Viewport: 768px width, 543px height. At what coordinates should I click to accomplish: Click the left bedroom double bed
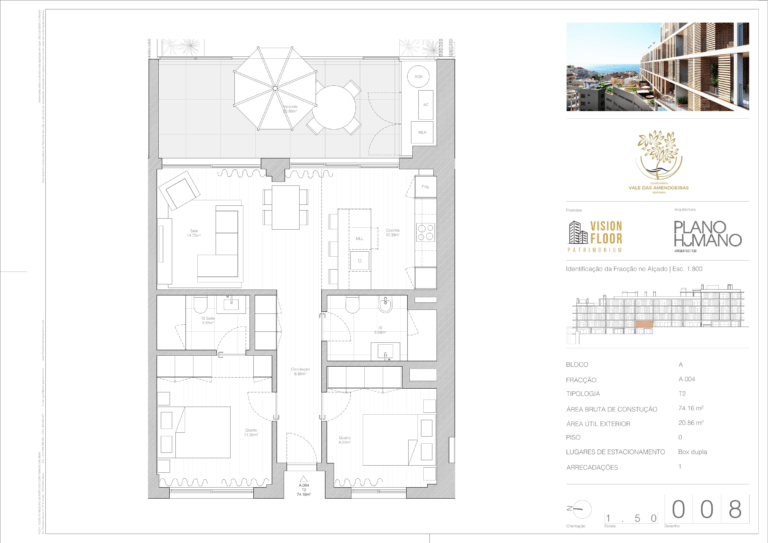pyautogui.click(x=201, y=432)
